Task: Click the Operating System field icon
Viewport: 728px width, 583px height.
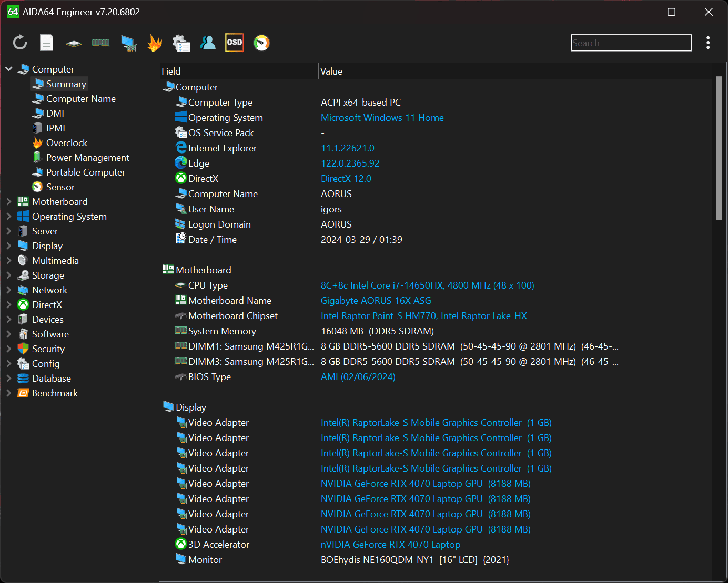Action: (181, 117)
